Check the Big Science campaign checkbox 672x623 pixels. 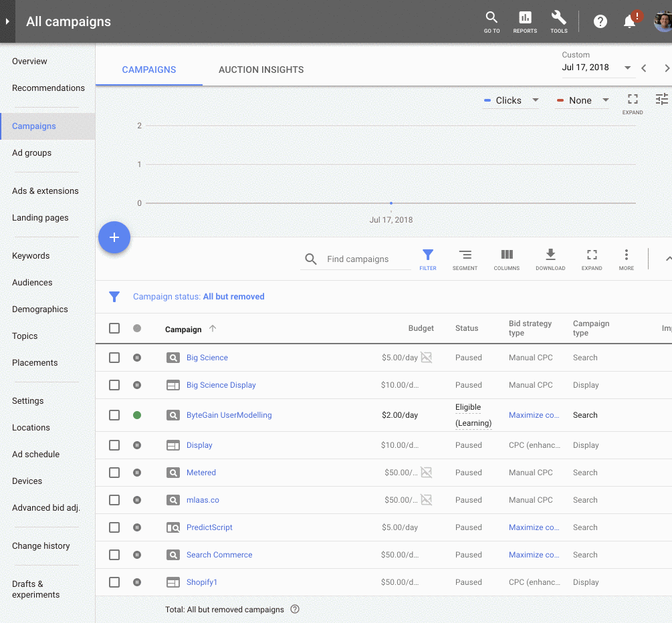coord(114,358)
